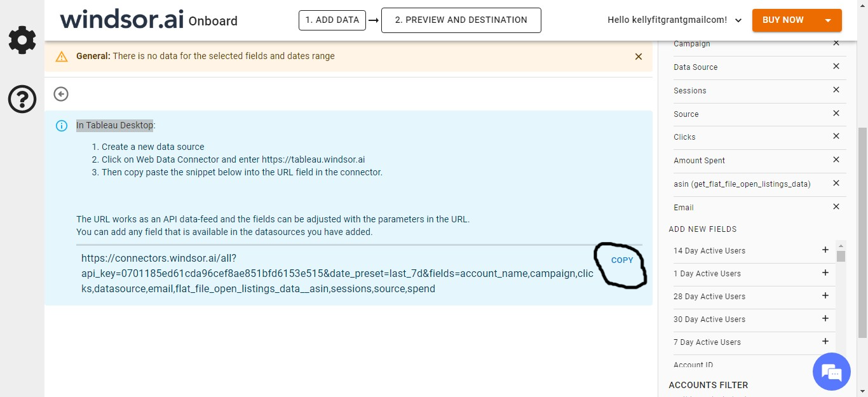Add the 30 Day Active Users field
The width and height of the screenshot is (868, 397).
[x=825, y=318]
